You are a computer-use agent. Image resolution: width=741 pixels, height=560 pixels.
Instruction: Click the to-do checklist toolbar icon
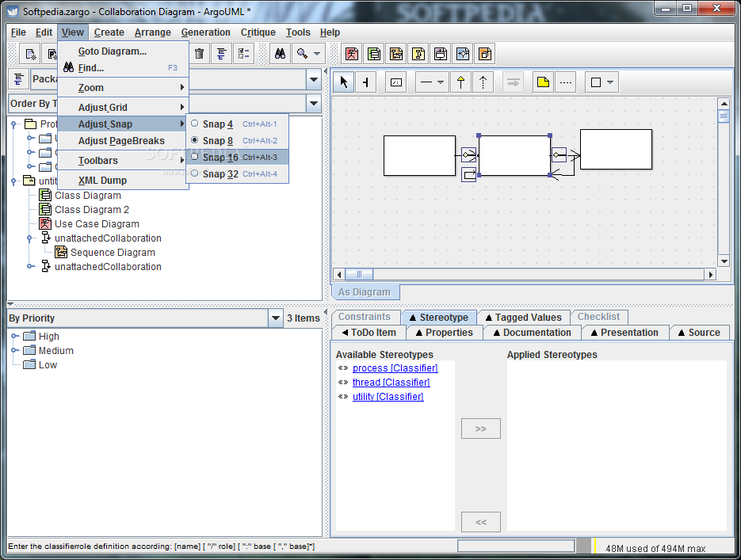244,54
